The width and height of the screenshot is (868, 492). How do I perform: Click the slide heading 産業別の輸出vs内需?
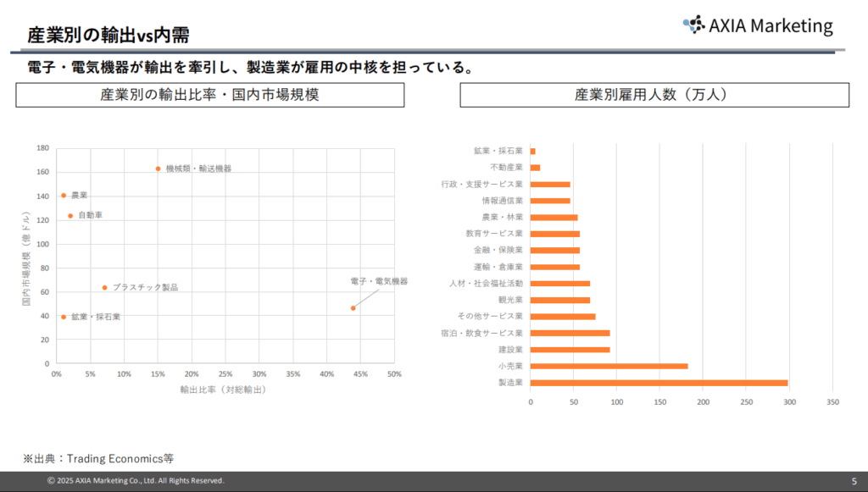tap(108, 35)
